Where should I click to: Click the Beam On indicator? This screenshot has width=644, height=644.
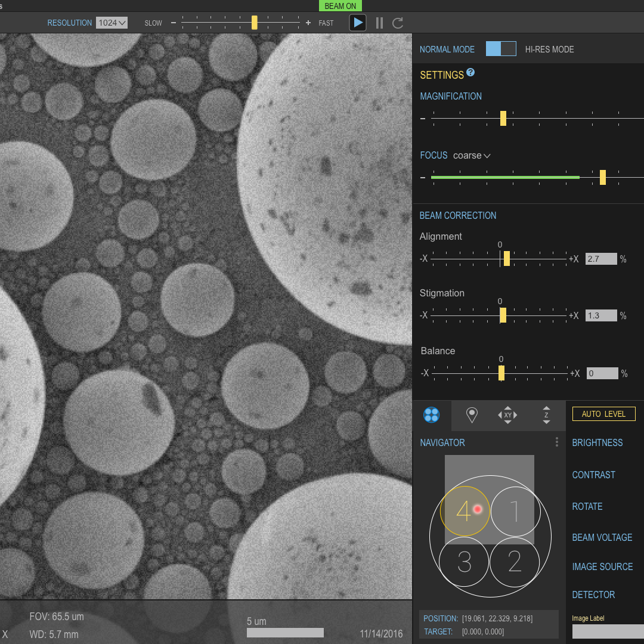(x=340, y=6)
